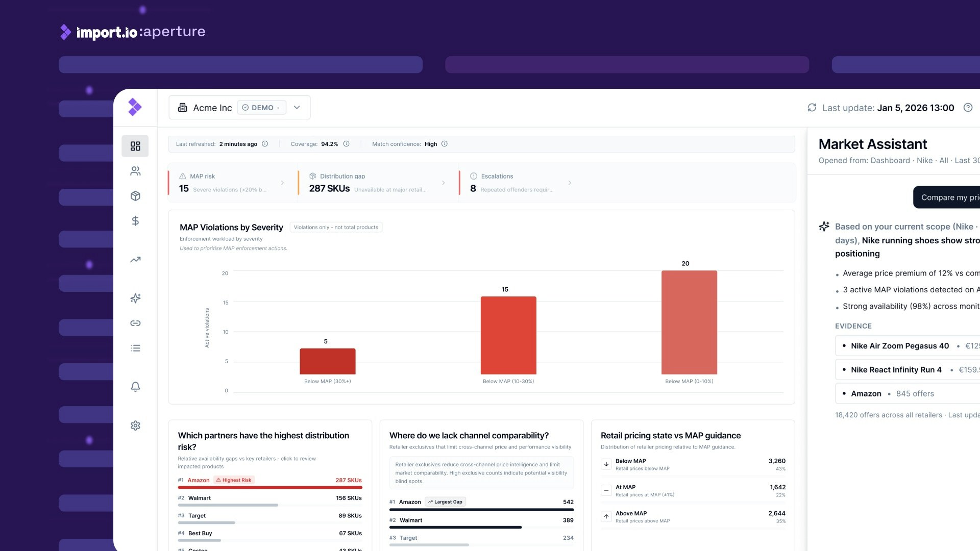Click the users icon in sidebar

(135, 171)
